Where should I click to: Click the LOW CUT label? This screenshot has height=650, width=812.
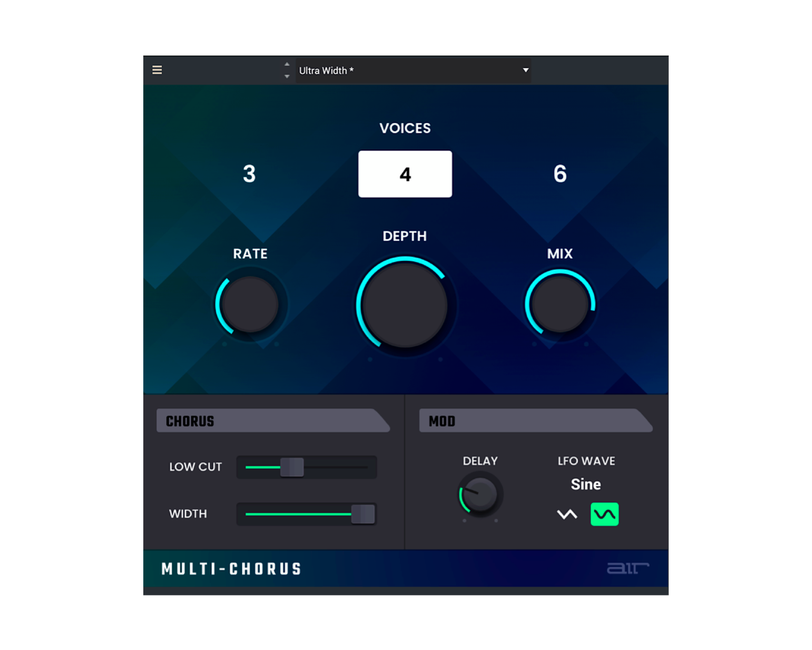pos(196,467)
